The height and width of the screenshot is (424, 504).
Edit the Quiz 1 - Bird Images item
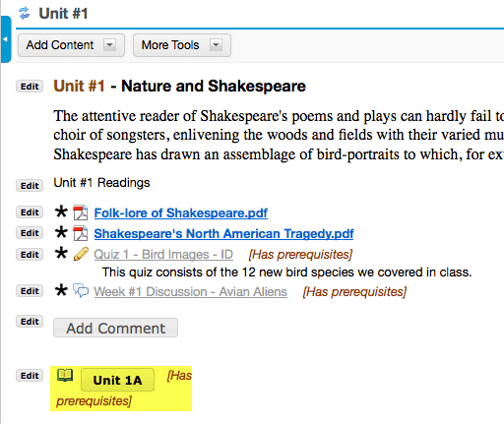30,255
